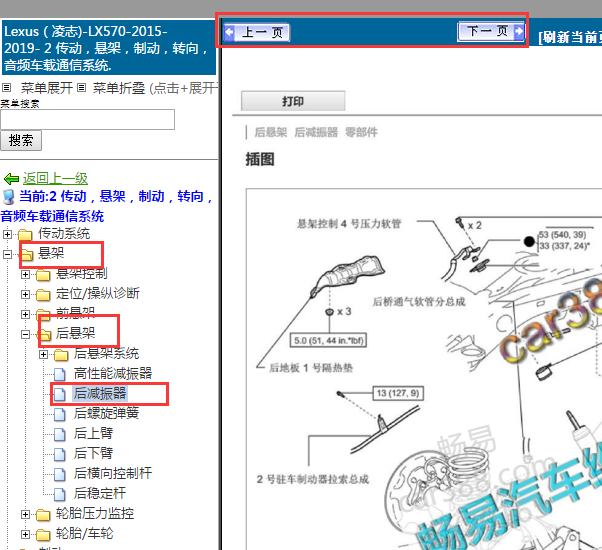Open the 后稳定杆 page
602x550 pixels.
pos(100,493)
